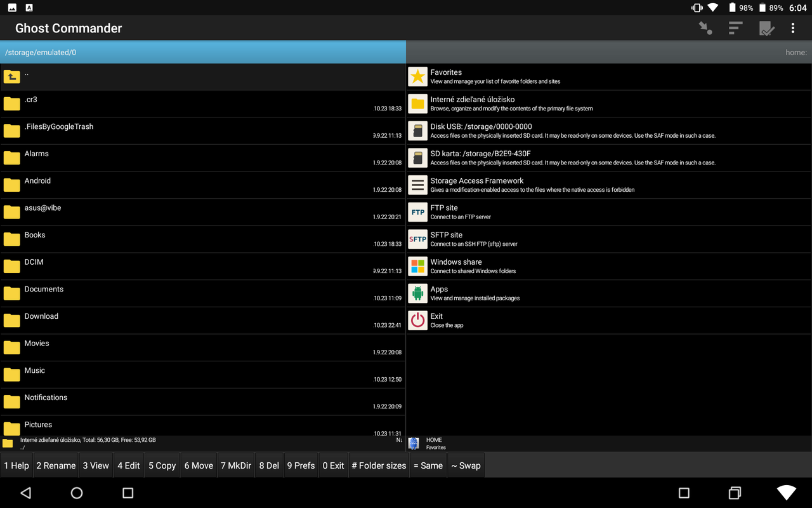The image size is (812, 508).
Task: Calculate sizes with # Folder sizes
Action: click(x=379, y=465)
